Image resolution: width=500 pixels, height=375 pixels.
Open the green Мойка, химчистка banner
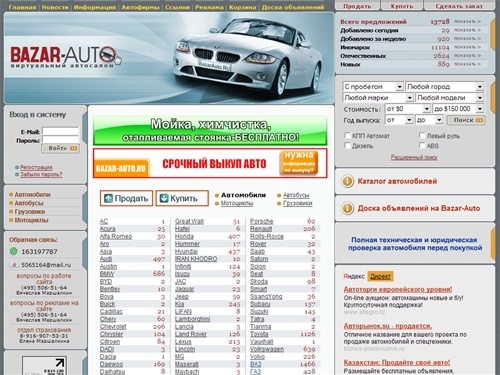[x=210, y=130]
